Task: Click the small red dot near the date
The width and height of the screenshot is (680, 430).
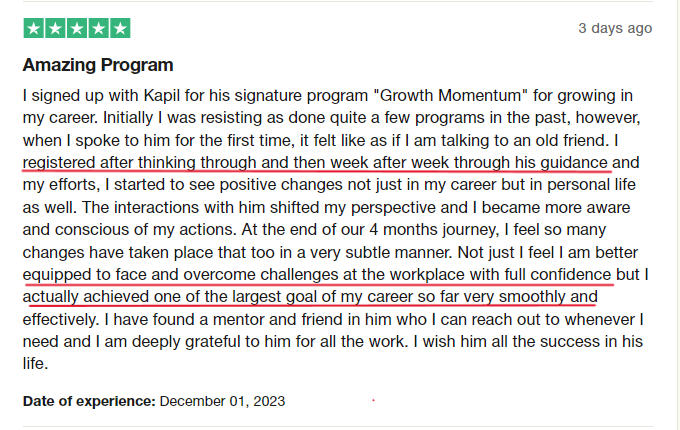Action: pos(373,401)
